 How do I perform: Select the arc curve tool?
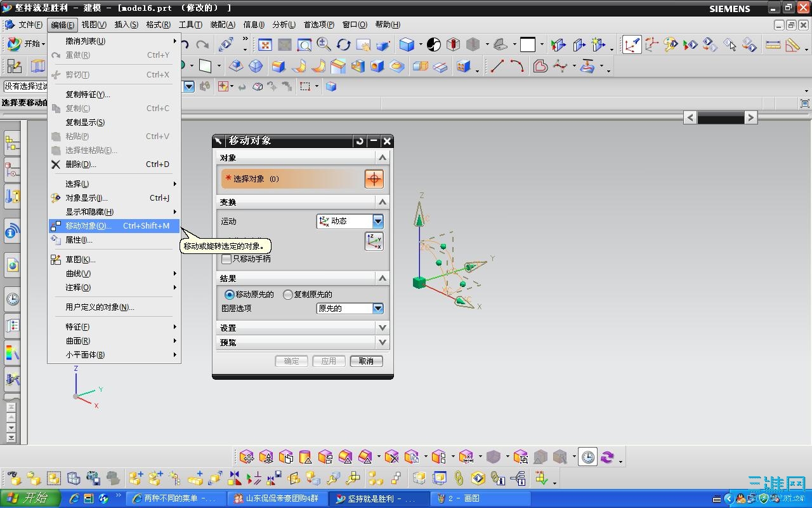tap(517, 66)
